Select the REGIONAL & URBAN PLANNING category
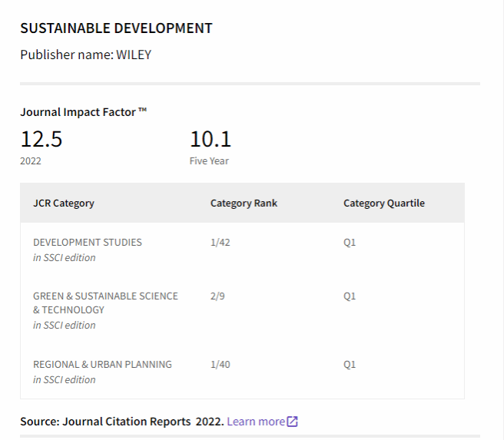Viewport: 504px width, 440px height. pyautogui.click(x=102, y=365)
